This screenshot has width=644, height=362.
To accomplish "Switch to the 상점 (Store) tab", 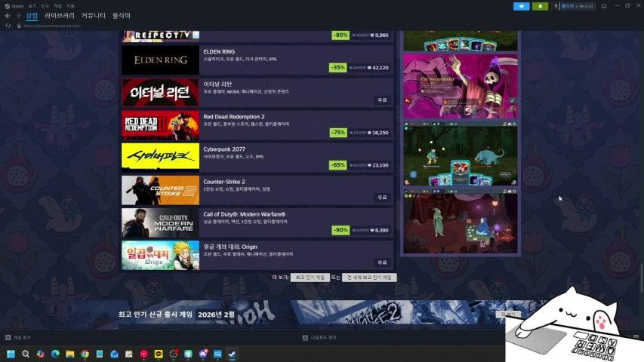I will tap(32, 16).
